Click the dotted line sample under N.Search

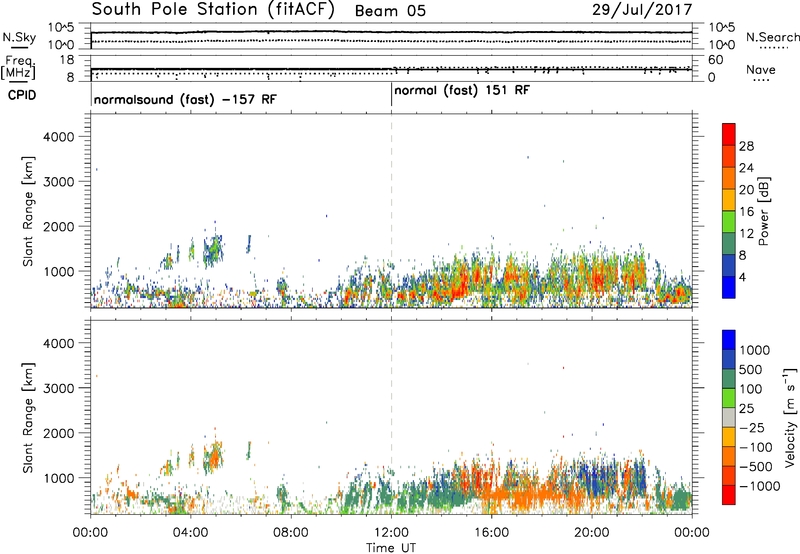tap(773, 47)
